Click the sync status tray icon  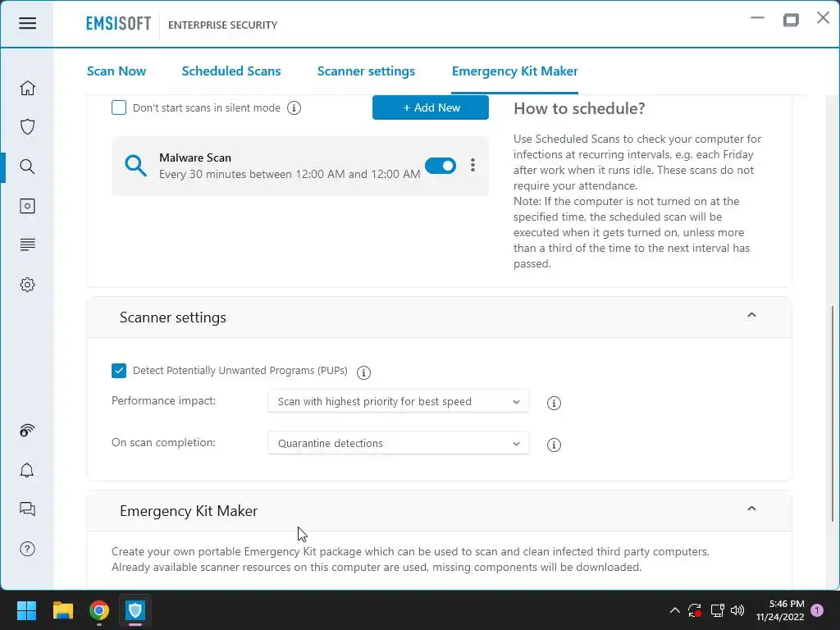click(695, 610)
